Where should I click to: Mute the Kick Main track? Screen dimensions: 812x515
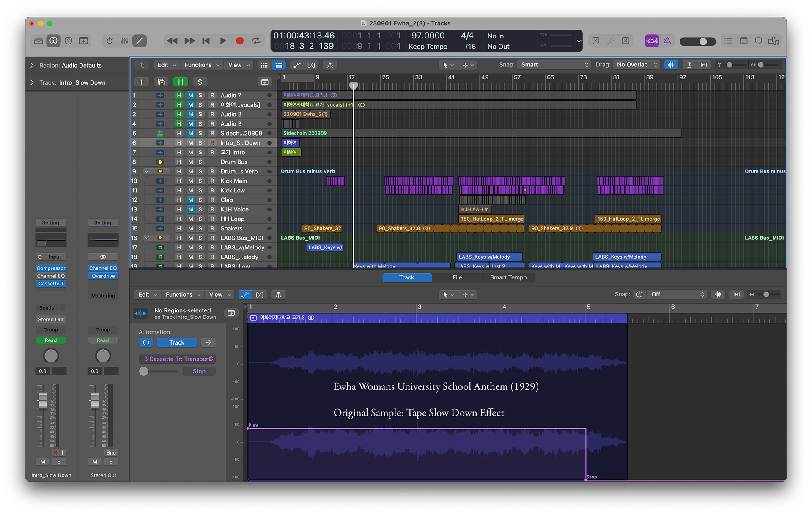pyautogui.click(x=191, y=181)
